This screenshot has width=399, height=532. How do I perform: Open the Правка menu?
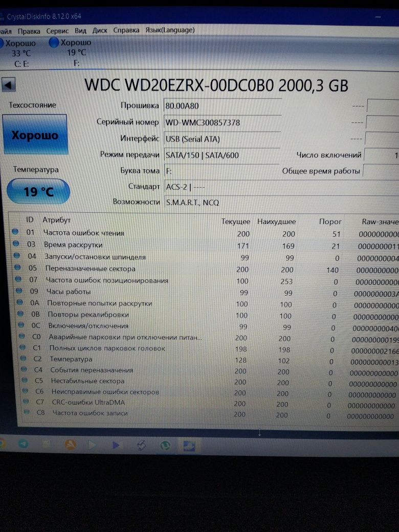29,31
